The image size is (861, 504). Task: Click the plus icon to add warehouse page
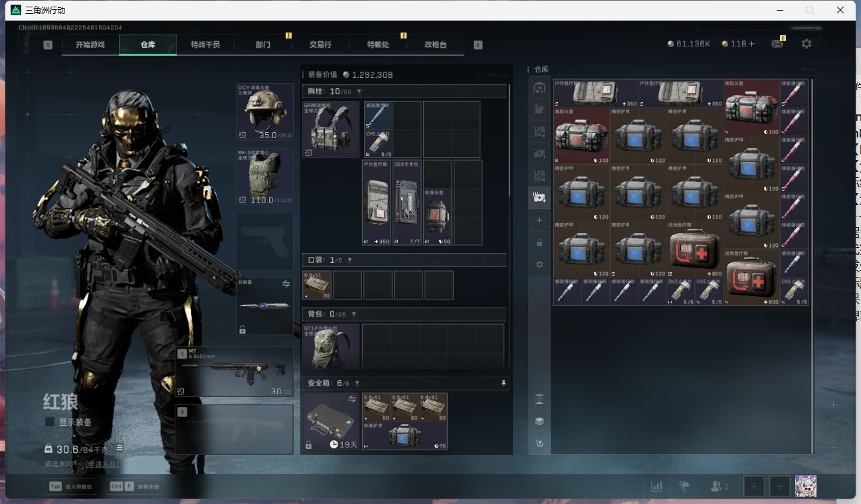tap(539, 220)
